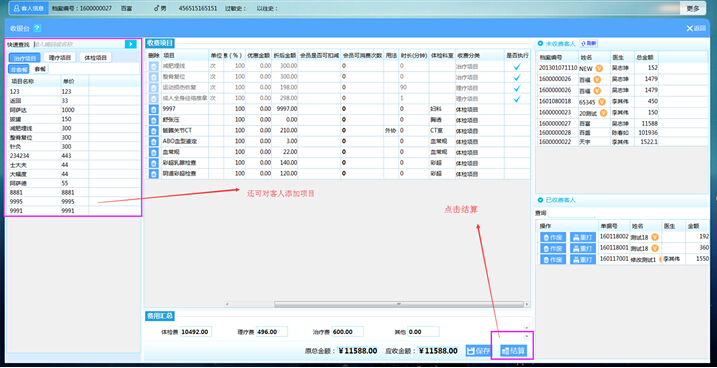Click VIP badge on receipt 160118002

655,237
